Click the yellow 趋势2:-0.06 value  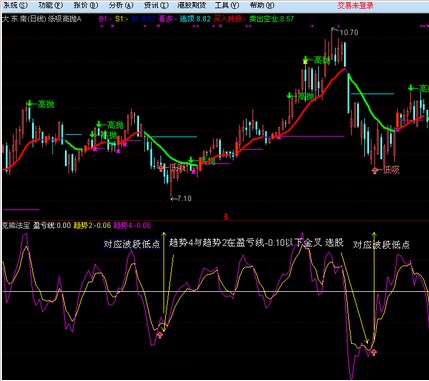coord(92,225)
